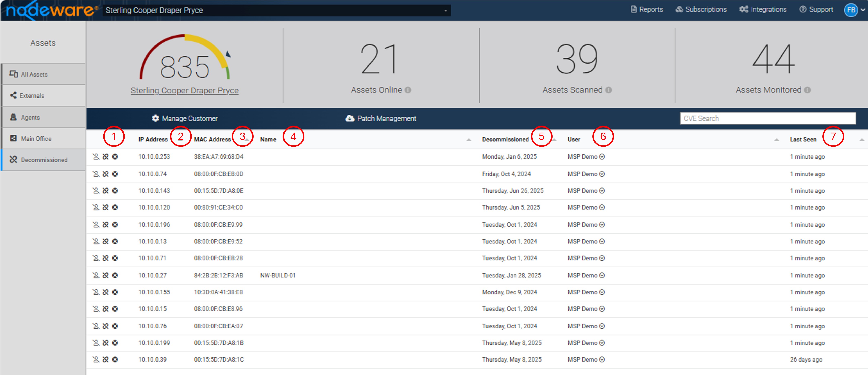The height and width of the screenshot is (375, 868).
Task: Click IP address 10.10.0.199
Action: [154, 343]
